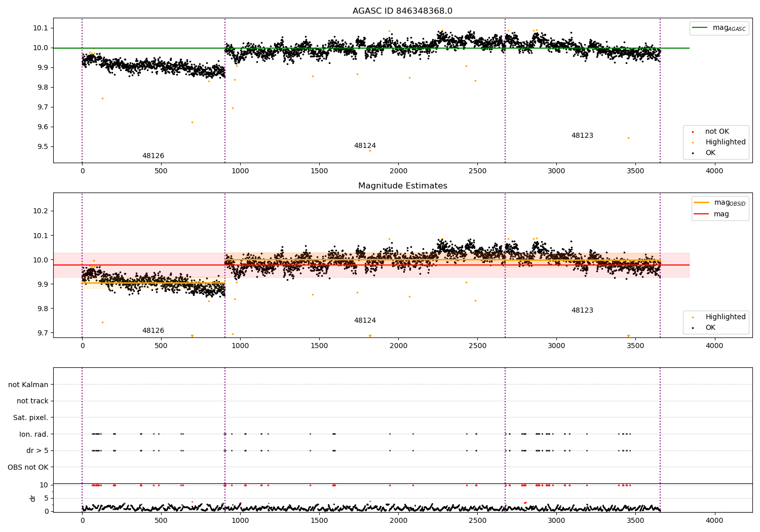
Task: Click the 'Magnitude Estimates' plot title
Action: pyautogui.click(x=402, y=186)
